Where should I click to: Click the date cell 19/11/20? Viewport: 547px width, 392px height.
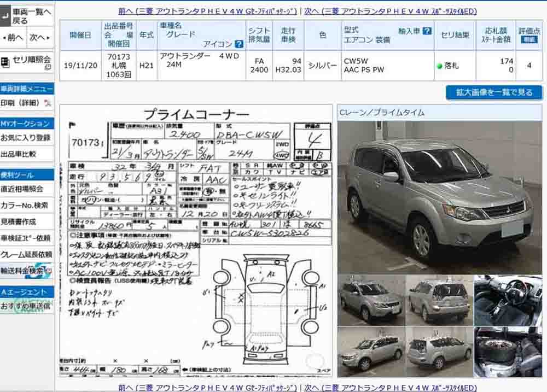tap(80, 66)
